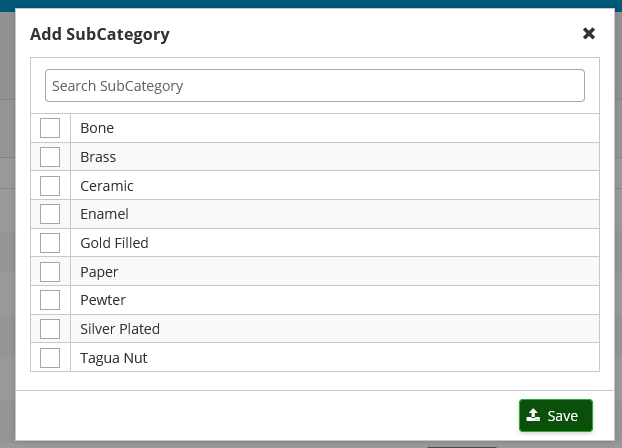The height and width of the screenshot is (448, 622).
Task: Enable the Tagua Nut checkbox
Action: coord(50,358)
